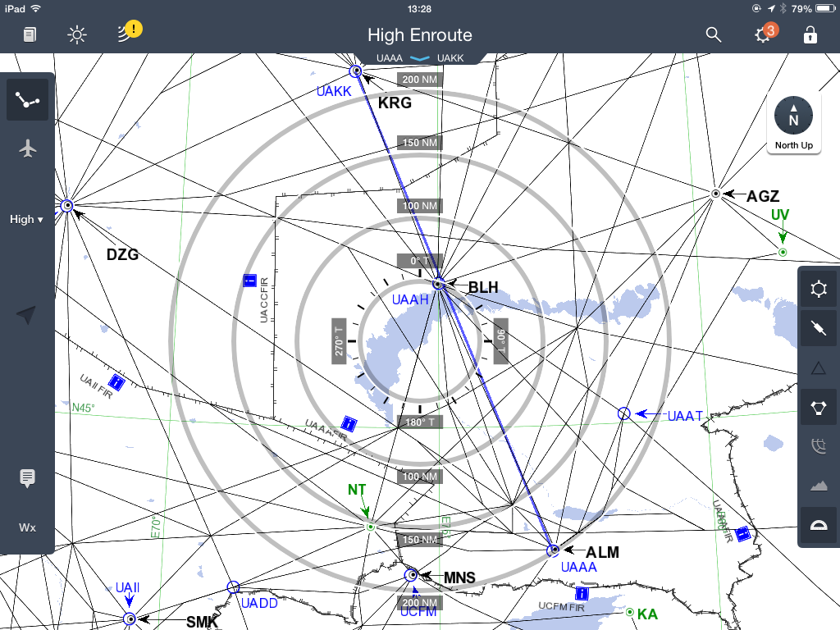Screen dimensions: 840x630
Task: Open the documents/publications icon in top bar
Action: pyautogui.click(x=30, y=35)
